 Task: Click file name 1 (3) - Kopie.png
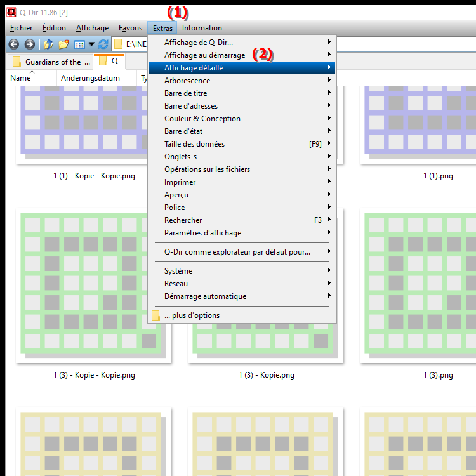[x=267, y=375]
